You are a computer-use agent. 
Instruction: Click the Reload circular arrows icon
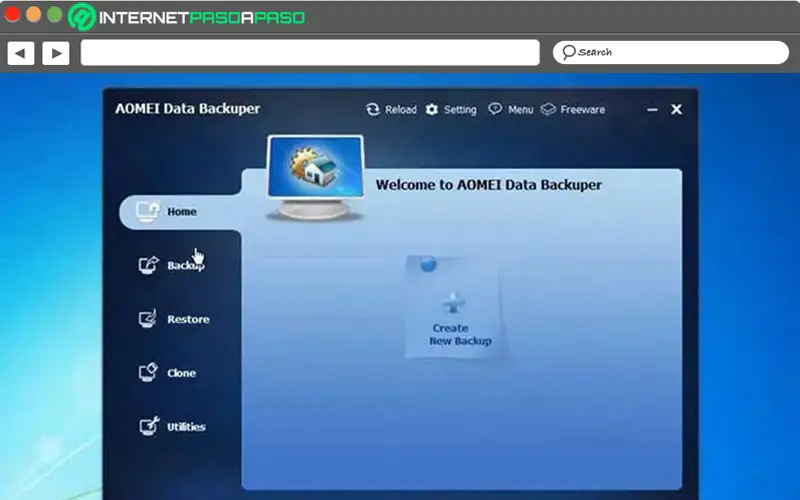373,109
